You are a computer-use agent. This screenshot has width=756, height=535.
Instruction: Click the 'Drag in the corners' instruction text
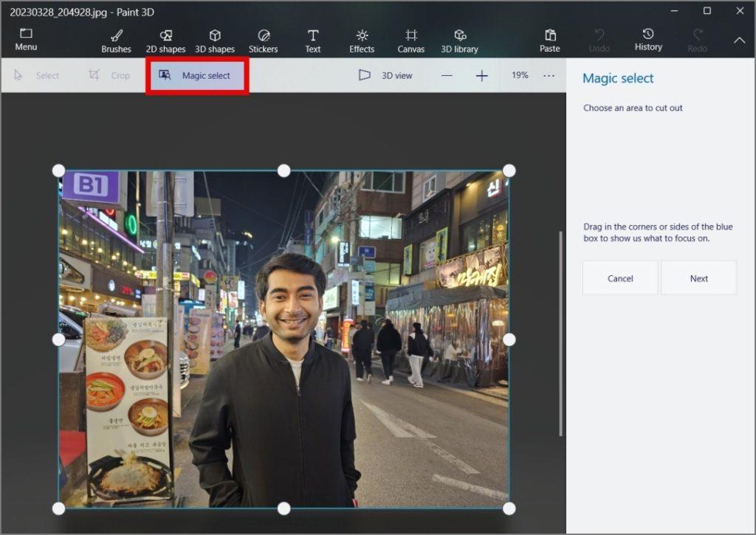point(658,232)
